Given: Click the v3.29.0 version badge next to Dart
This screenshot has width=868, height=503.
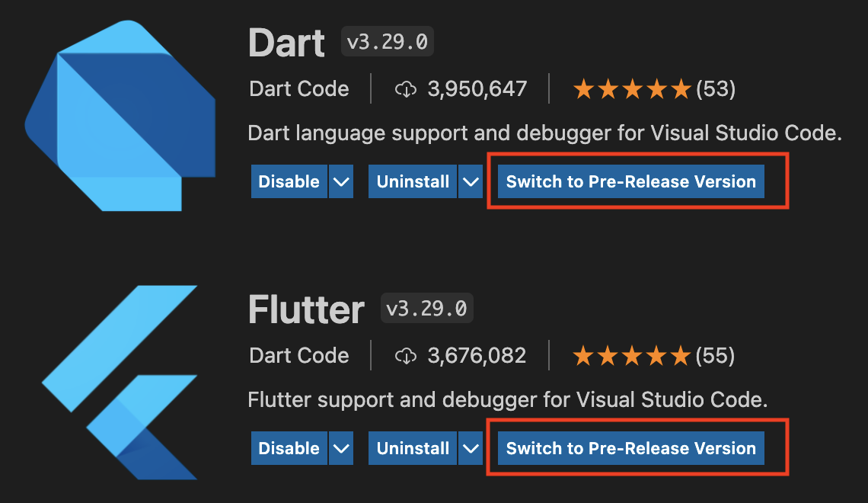Looking at the screenshot, I should 387,42.
